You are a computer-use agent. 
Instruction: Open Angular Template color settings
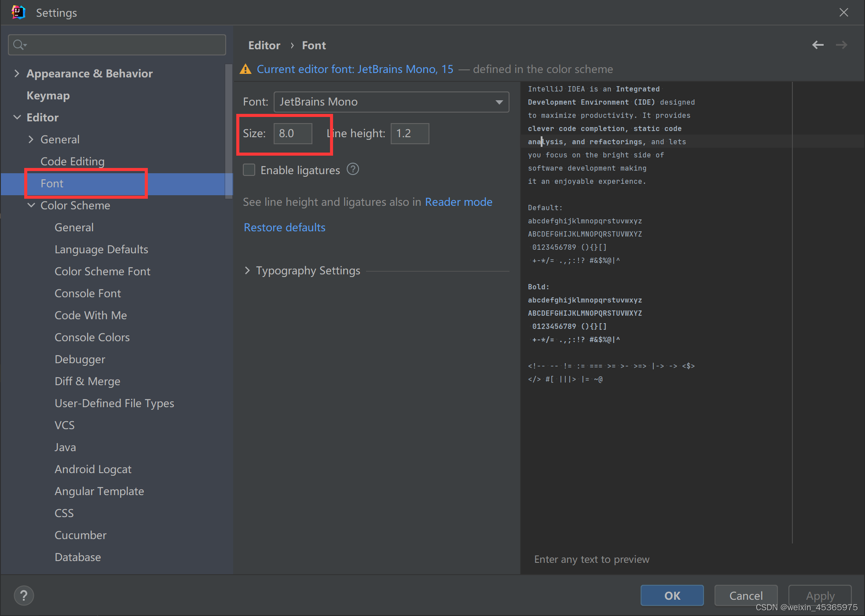click(99, 491)
